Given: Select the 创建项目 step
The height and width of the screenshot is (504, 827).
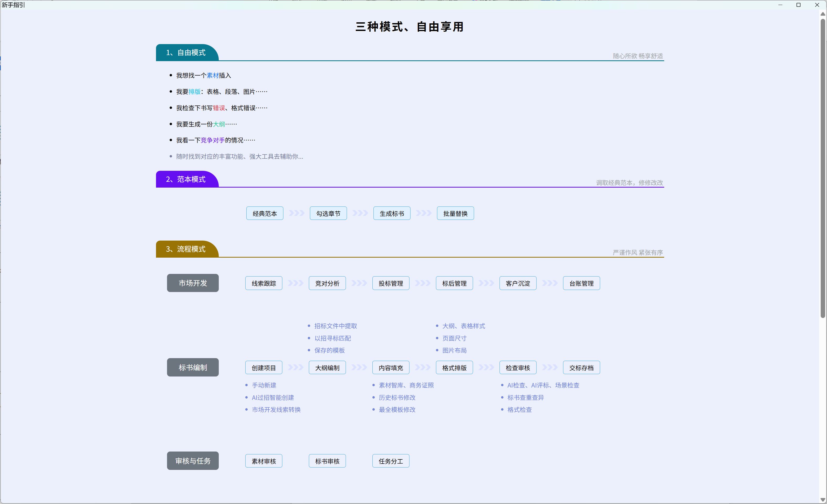Looking at the screenshot, I should [263, 368].
